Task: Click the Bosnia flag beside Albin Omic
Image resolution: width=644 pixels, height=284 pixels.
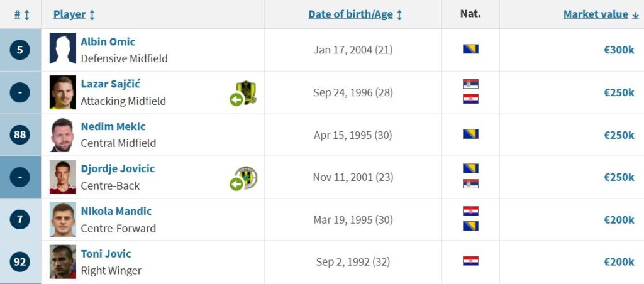Action: pos(470,49)
